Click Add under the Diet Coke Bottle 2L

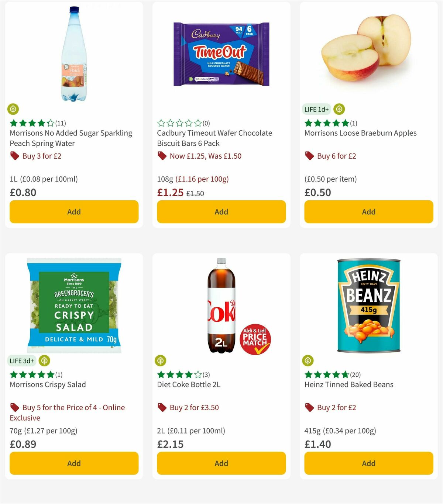click(x=221, y=463)
